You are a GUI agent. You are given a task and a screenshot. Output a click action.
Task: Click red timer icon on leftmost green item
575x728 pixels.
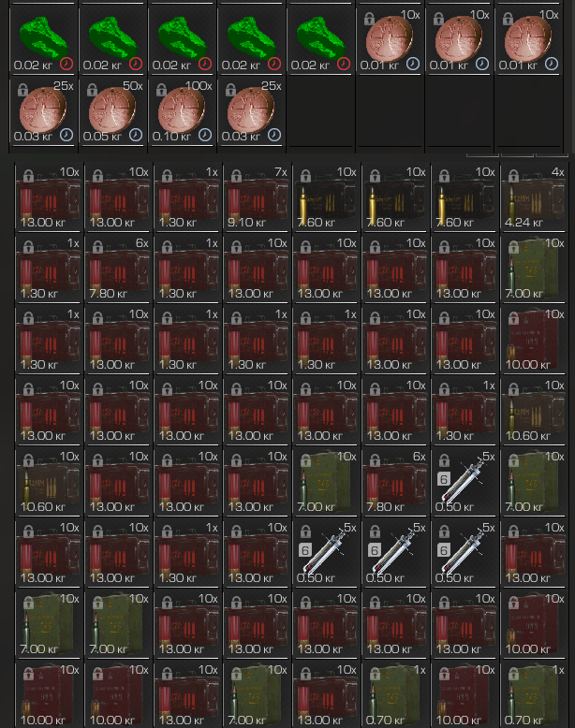pyautogui.click(x=66, y=64)
